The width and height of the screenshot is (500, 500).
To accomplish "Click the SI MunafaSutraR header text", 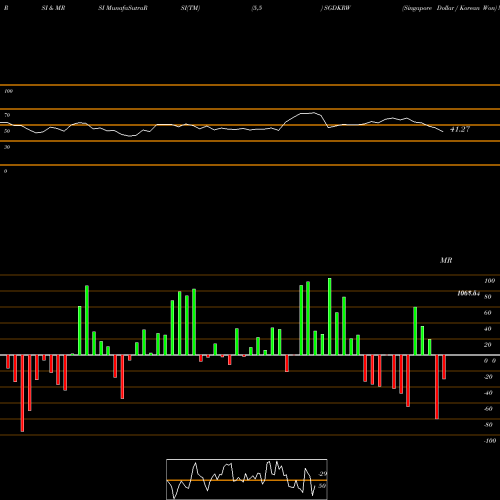I will click(123, 8).
